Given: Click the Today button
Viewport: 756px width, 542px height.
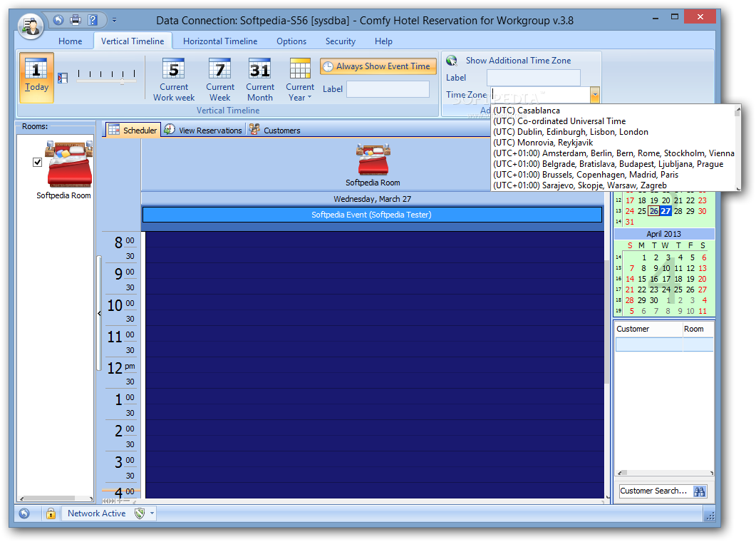Looking at the screenshot, I should [36, 78].
